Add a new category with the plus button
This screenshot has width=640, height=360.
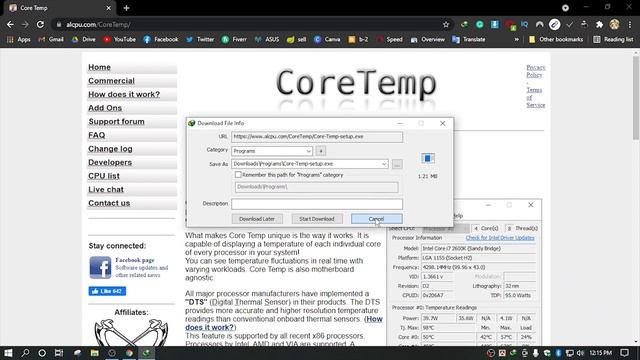pyautogui.click(x=321, y=151)
